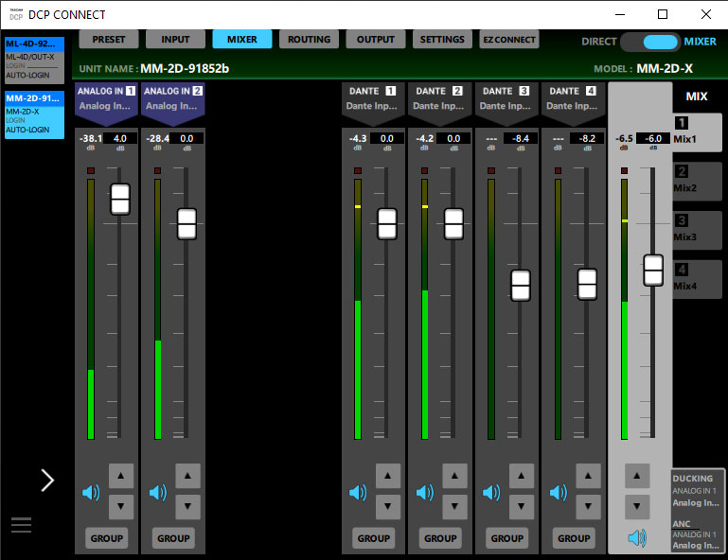Viewport: 728px width, 560px height.
Task: Lower Dante 2 level with down arrow
Action: coord(455,507)
